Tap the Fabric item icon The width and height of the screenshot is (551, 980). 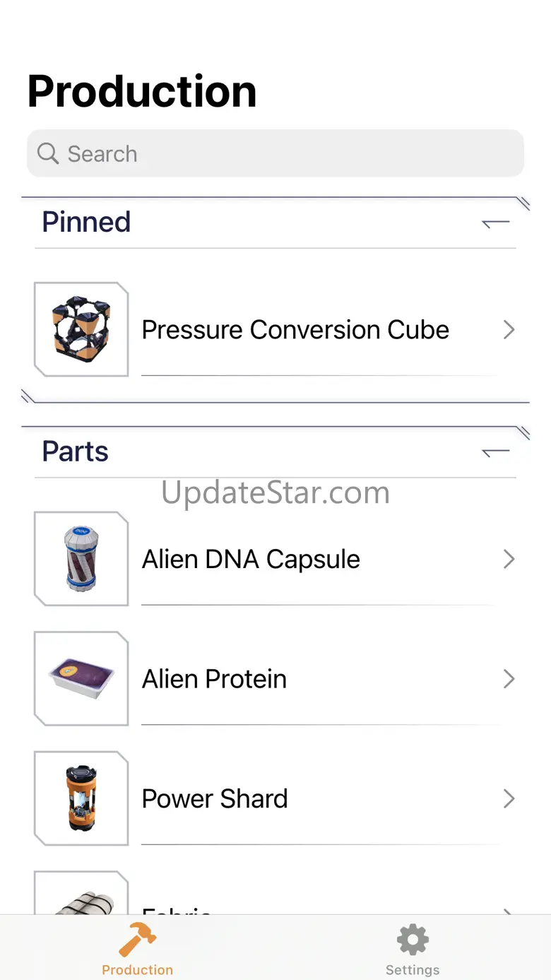coord(81,893)
